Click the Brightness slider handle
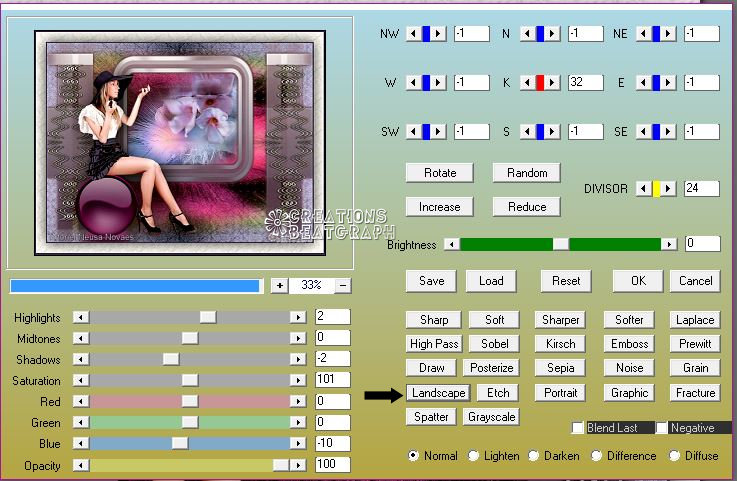Viewport: 737px width, 481px height. [560, 244]
